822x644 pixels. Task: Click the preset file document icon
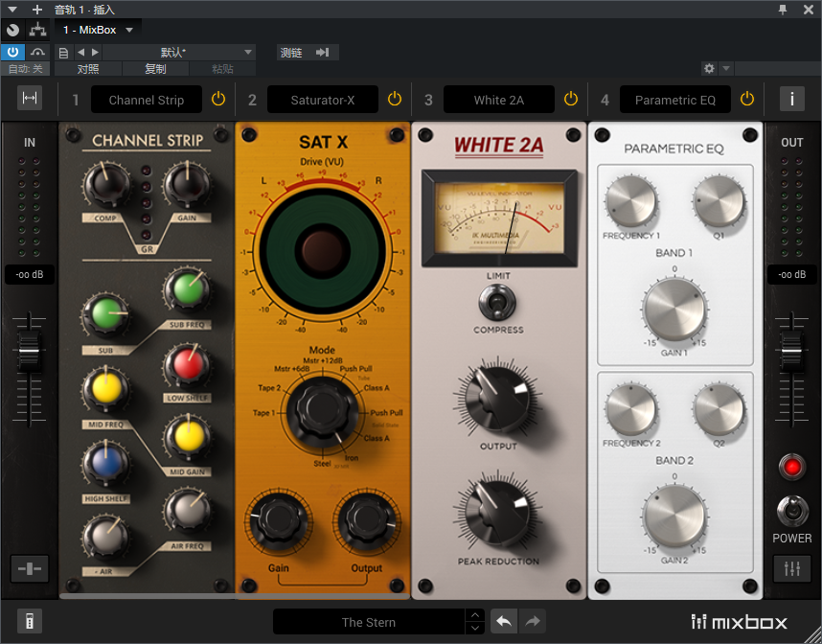pyautogui.click(x=63, y=53)
